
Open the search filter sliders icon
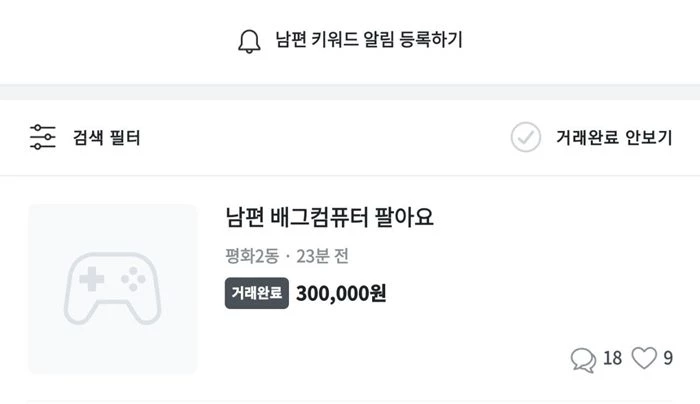[x=43, y=138]
